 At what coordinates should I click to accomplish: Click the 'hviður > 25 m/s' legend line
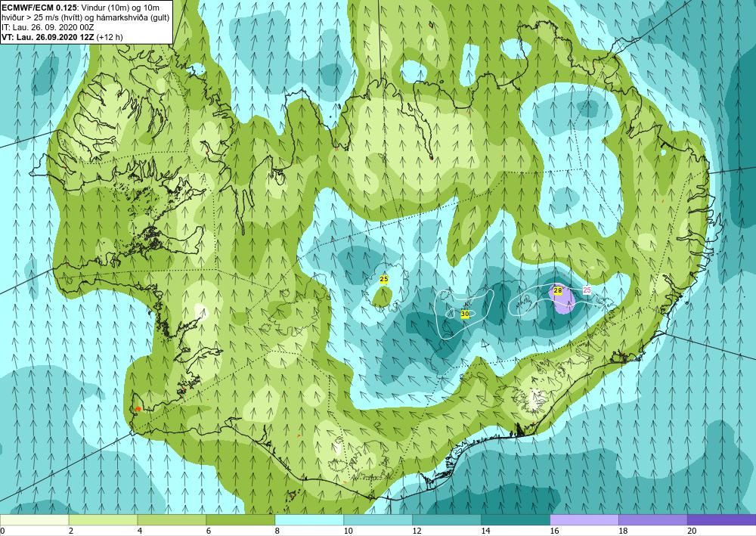coord(85,17)
